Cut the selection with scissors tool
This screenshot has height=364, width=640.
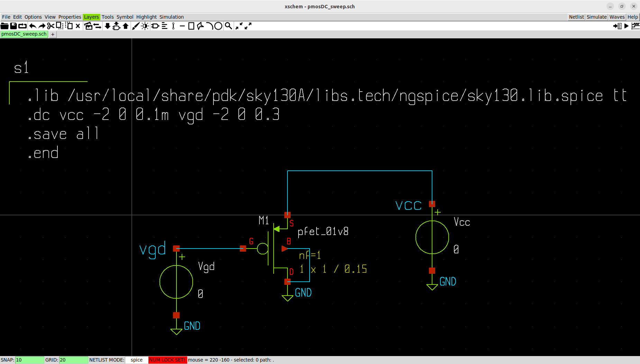point(51,26)
